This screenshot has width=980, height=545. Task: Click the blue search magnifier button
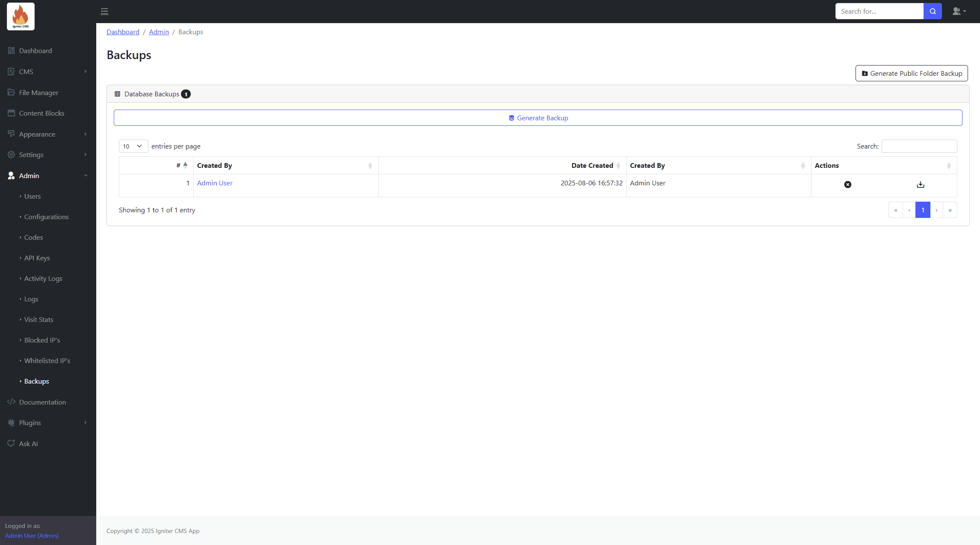(x=933, y=12)
